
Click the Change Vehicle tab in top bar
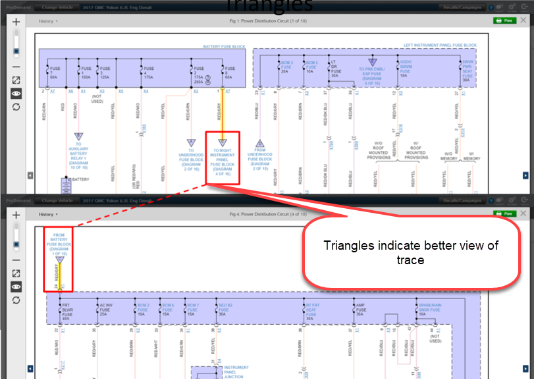pyautogui.click(x=58, y=7)
